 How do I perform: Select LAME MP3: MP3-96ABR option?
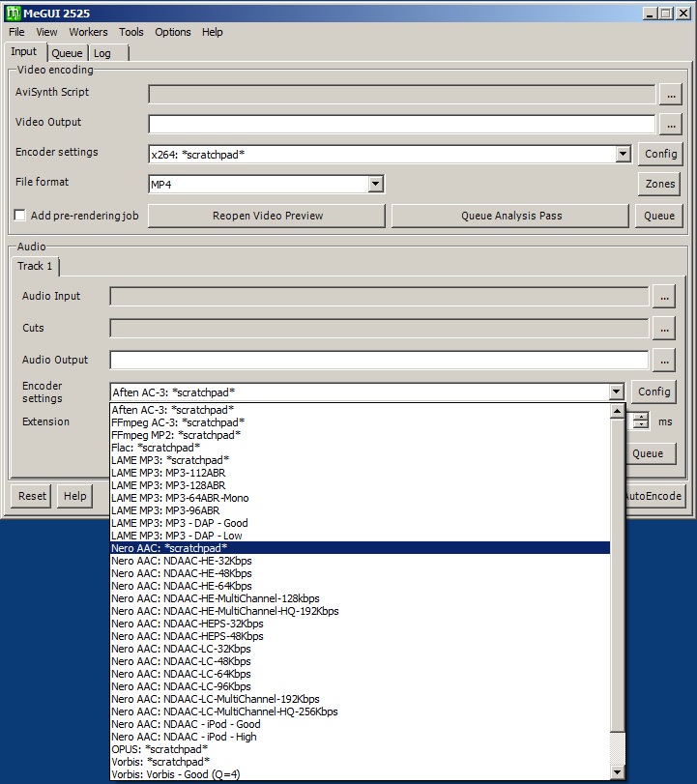click(x=360, y=510)
